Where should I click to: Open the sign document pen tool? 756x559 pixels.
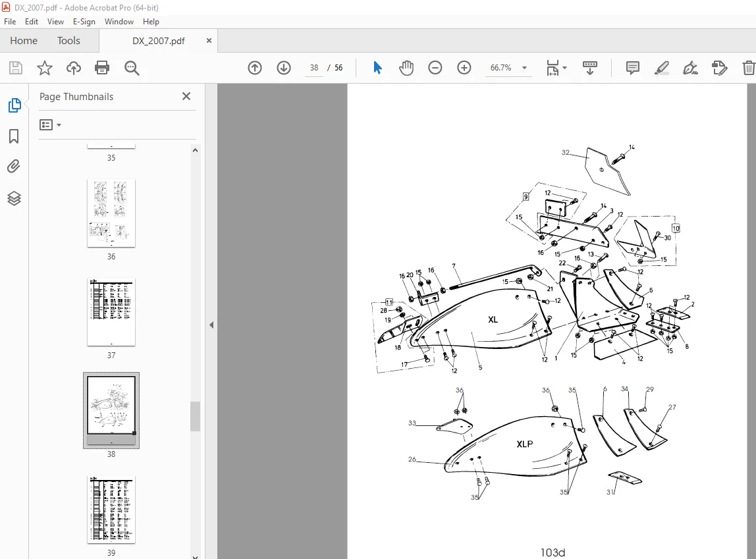(690, 68)
